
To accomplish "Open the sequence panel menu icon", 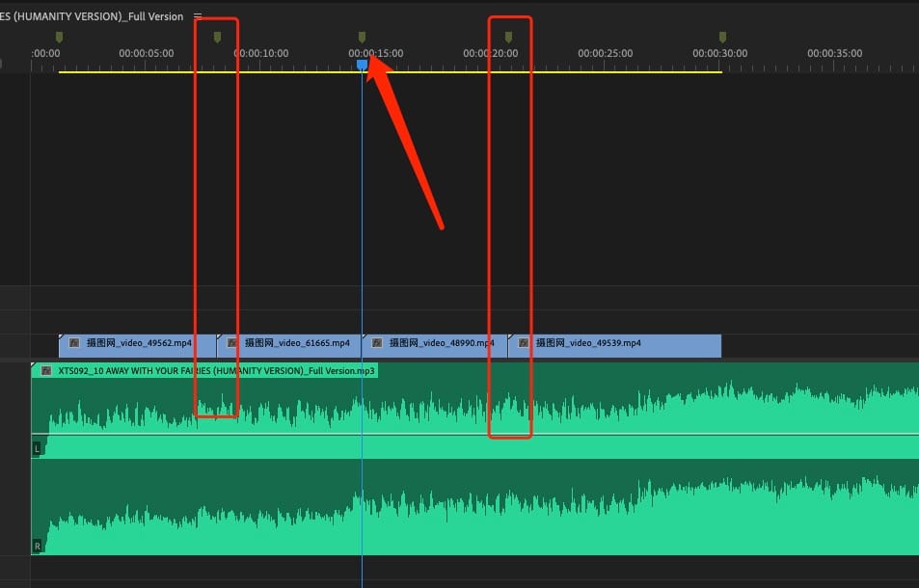I will pos(198,16).
